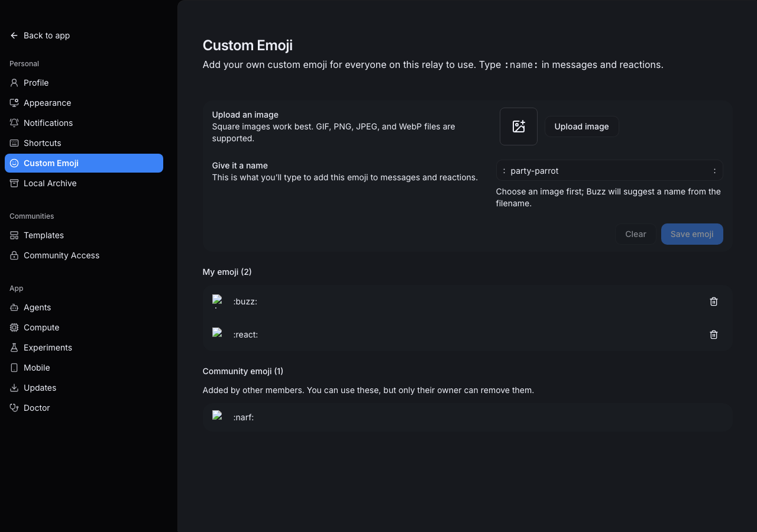Click the Save emoji button

[692, 234]
